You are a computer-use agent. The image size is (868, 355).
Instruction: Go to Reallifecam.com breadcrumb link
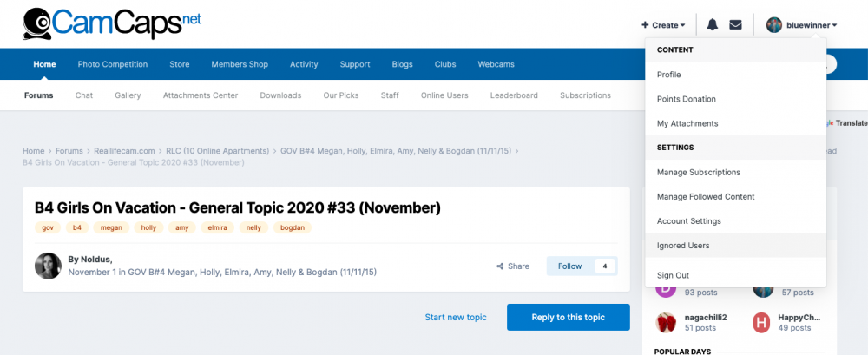(x=123, y=151)
